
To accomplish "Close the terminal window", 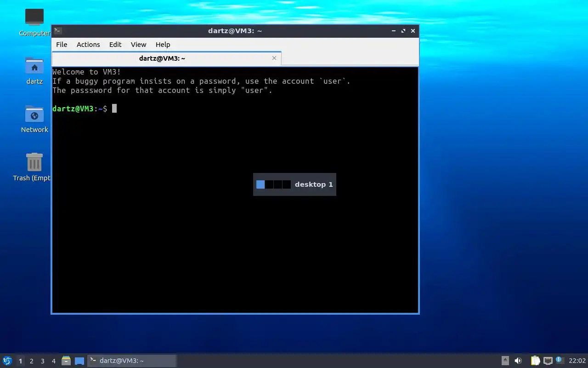I will pyautogui.click(x=413, y=31).
